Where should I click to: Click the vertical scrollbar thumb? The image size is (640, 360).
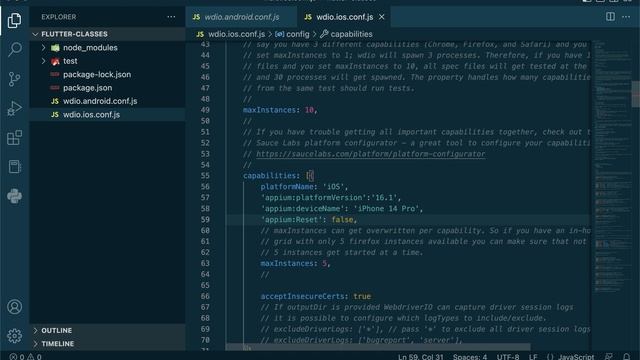coord(636,94)
